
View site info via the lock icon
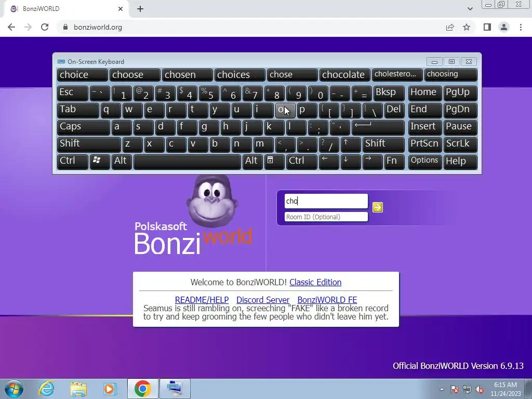click(65, 27)
